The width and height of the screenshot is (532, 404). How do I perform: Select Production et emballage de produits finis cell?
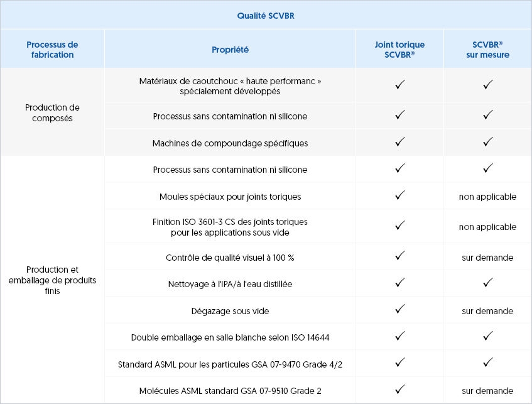click(x=52, y=280)
